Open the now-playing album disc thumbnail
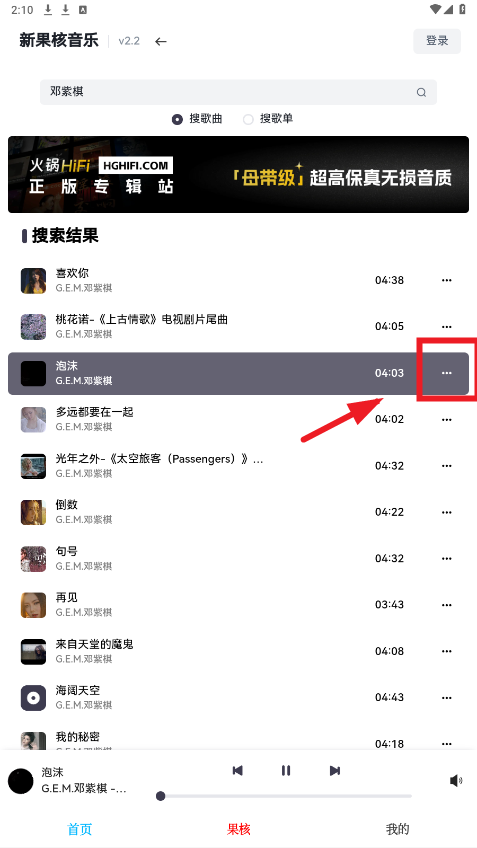The width and height of the screenshot is (477, 848). pos(21,781)
